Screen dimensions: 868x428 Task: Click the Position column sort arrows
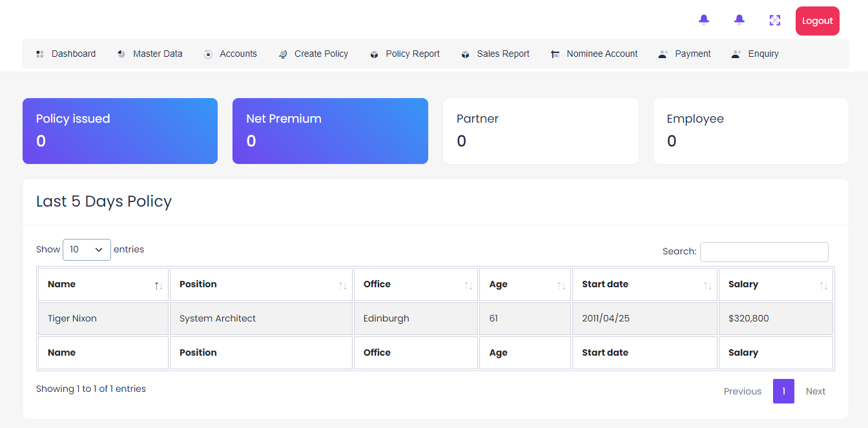pyautogui.click(x=342, y=285)
